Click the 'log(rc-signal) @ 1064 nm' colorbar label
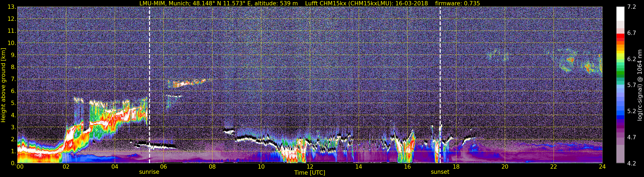Image resolution: width=644 pixels, height=177 pixels. 640,85
